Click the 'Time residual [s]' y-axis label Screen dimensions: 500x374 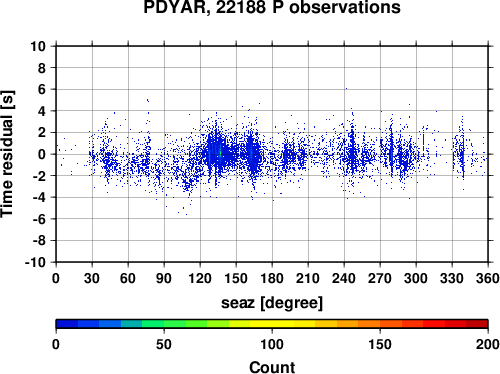pyautogui.click(x=8, y=154)
